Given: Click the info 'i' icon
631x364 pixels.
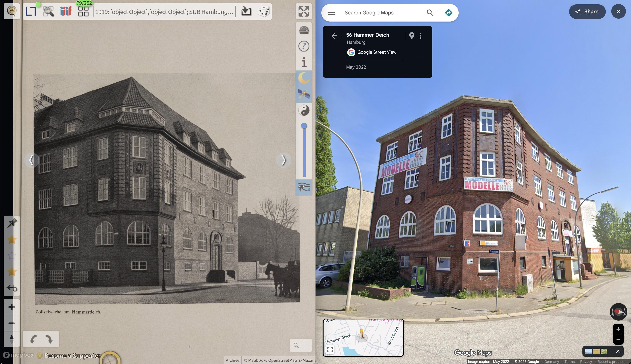Looking at the screenshot, I should (304, 62).
